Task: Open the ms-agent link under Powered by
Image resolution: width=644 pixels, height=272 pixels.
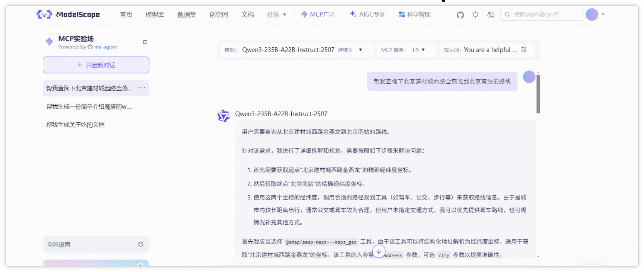Action: pyautogui.click(x=105, y=47)
